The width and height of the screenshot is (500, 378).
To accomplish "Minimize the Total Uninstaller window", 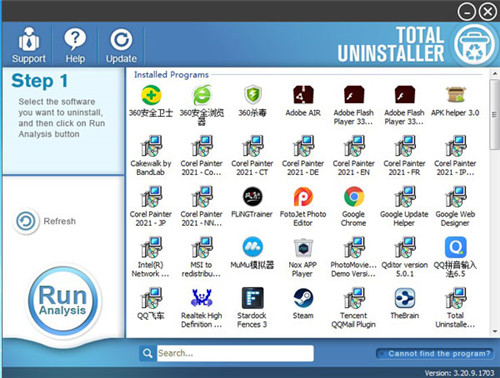I will (467, 12).
